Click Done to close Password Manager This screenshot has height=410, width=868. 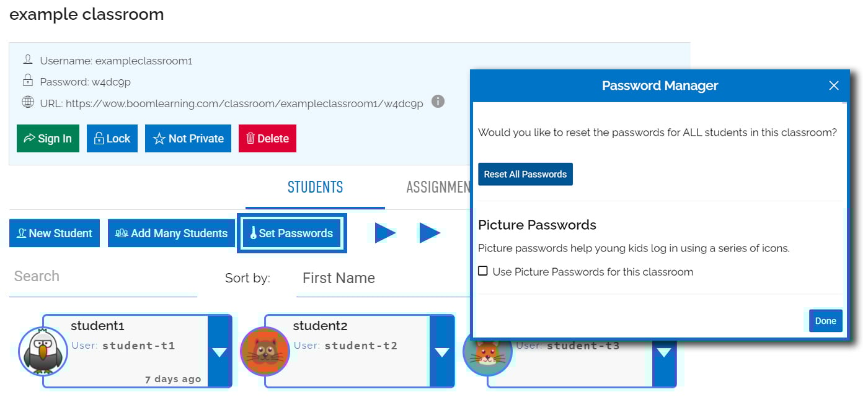pos(825,321)
